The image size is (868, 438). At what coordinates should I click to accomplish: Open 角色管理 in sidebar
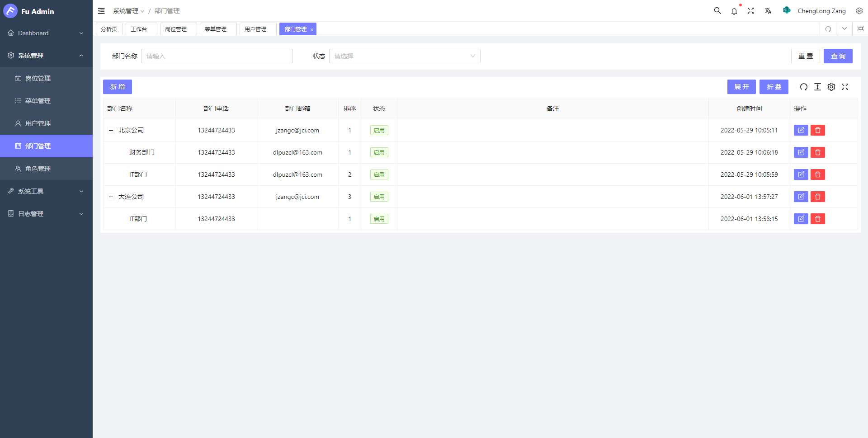tap(46, 169)
